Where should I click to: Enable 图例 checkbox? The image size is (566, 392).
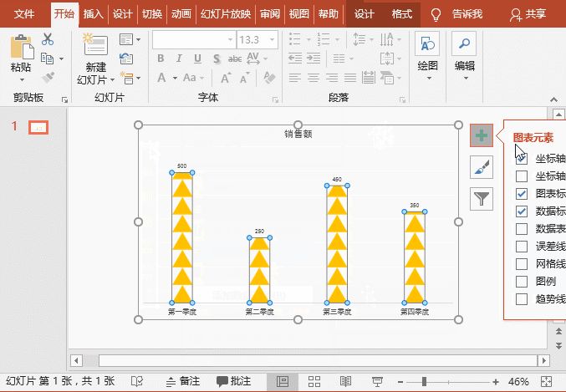tap(521, 282)
